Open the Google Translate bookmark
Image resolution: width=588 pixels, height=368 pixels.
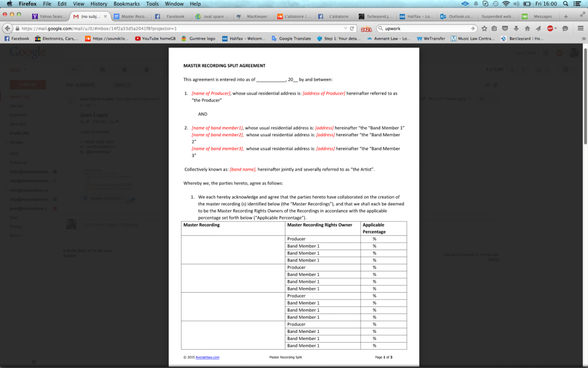291,39
